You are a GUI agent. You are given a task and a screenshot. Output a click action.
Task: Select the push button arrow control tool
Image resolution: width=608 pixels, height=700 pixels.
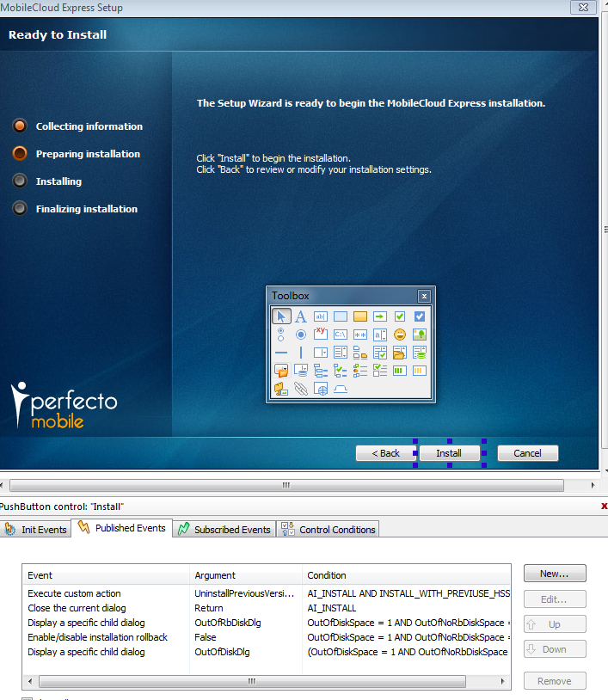click(x=380, y=316)
